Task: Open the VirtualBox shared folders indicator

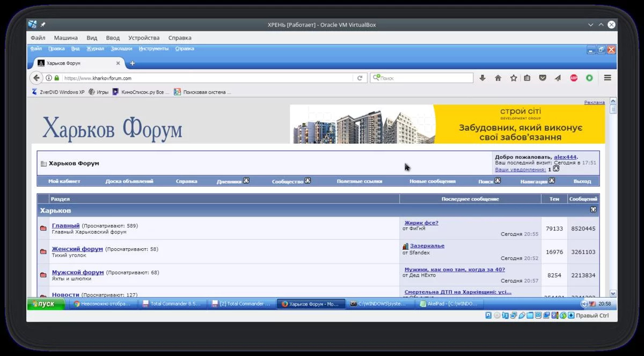Action: (530, 315)
